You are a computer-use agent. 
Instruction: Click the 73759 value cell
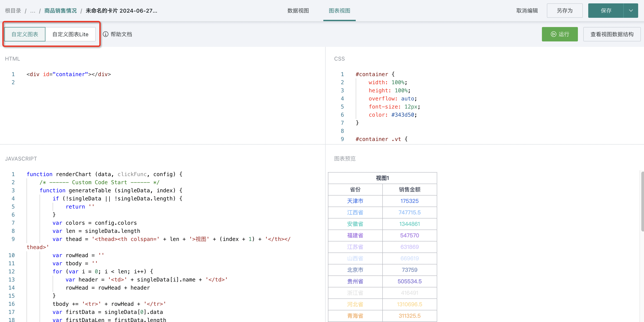coord(409,270)
